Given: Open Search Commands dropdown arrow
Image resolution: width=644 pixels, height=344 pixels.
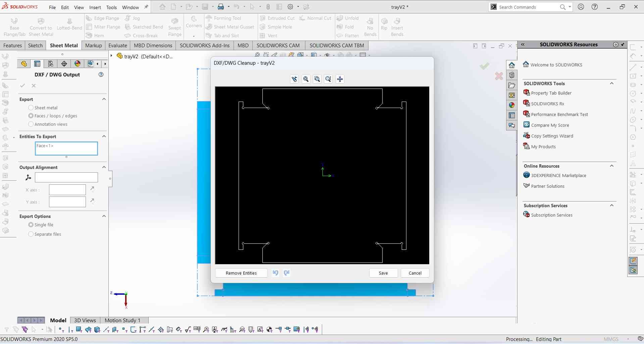Looking at the screenshot, I should point(570,7).
